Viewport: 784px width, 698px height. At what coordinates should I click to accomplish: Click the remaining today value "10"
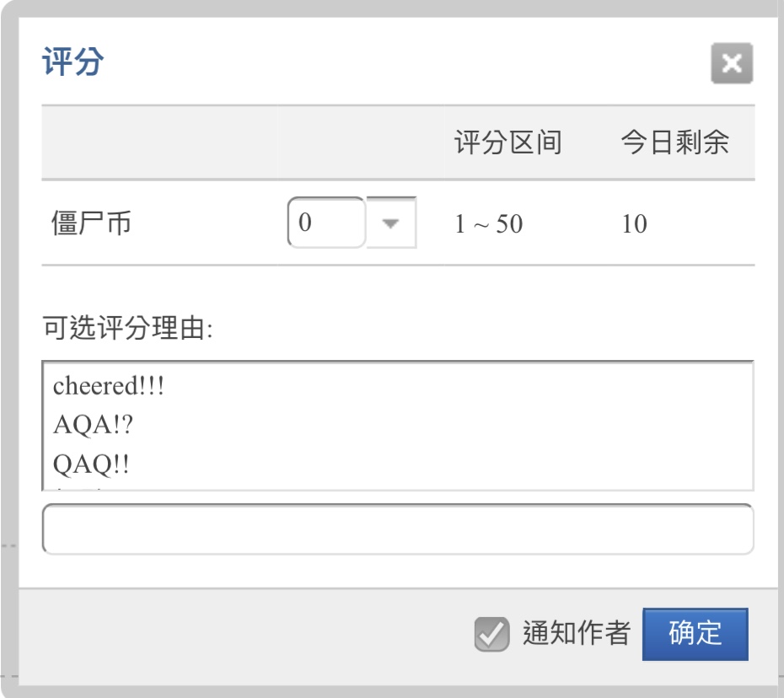point(634,224)
